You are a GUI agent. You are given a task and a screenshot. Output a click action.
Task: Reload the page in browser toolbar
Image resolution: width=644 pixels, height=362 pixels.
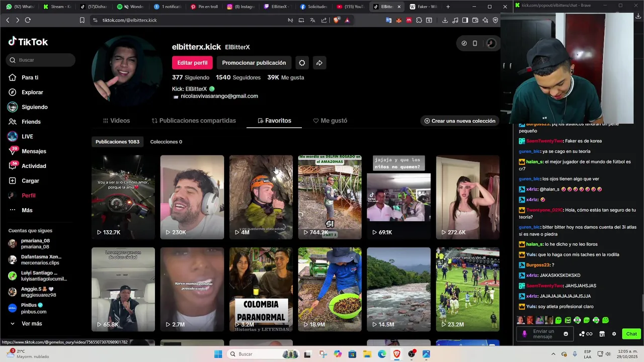tap(28, 20)
